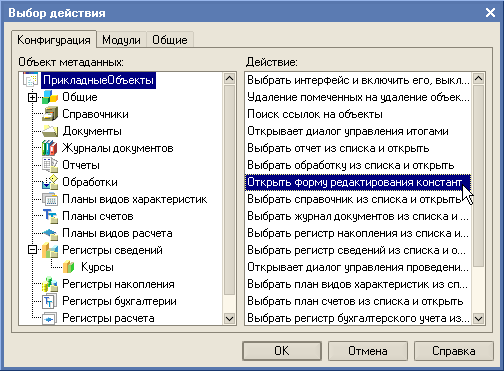Select the Журналы документов books icon
Viewport: 504px width, 371px height.
50,148
